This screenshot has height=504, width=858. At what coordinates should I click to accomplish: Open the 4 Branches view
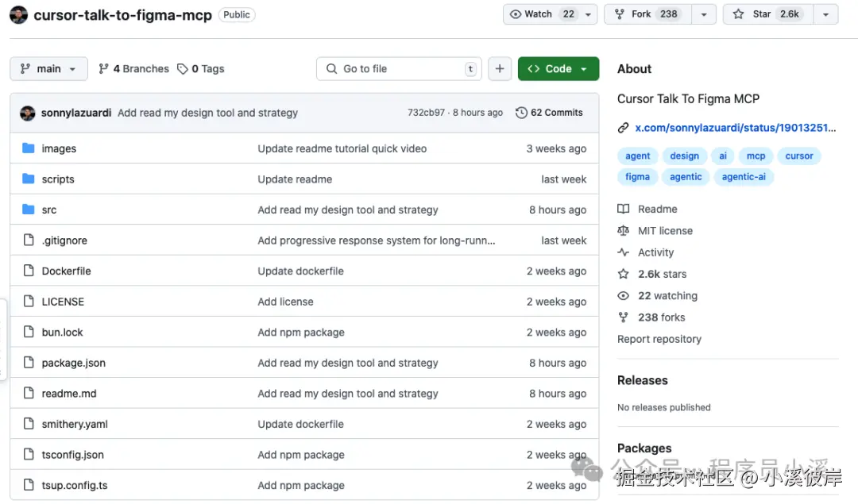133,69
